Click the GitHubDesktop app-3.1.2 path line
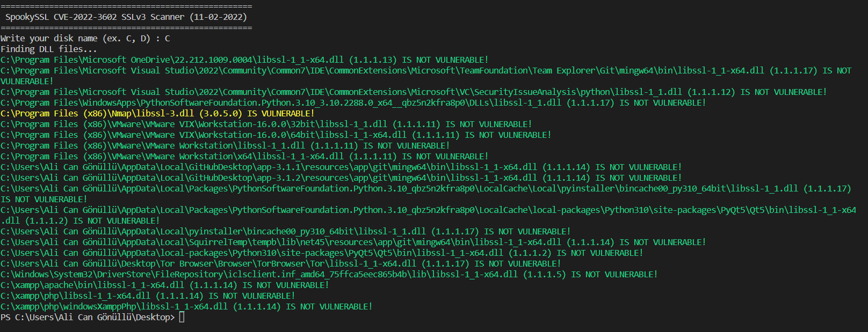 (x=341, y=178)
